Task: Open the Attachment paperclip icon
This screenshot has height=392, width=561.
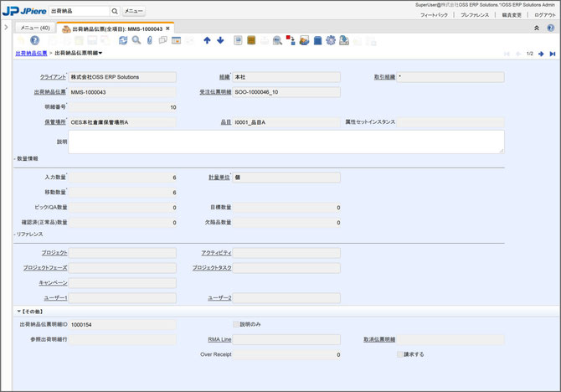Action: (x=150, y=40)
